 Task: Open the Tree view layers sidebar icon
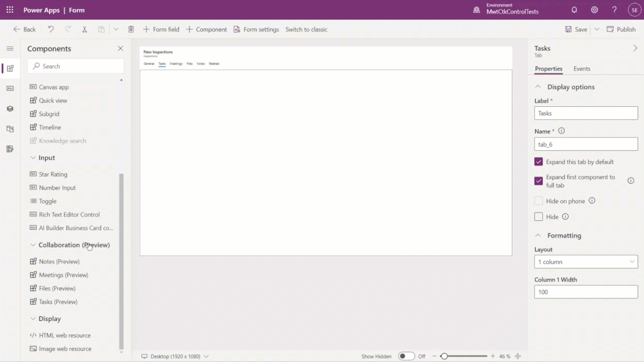[x=10, y=109]
